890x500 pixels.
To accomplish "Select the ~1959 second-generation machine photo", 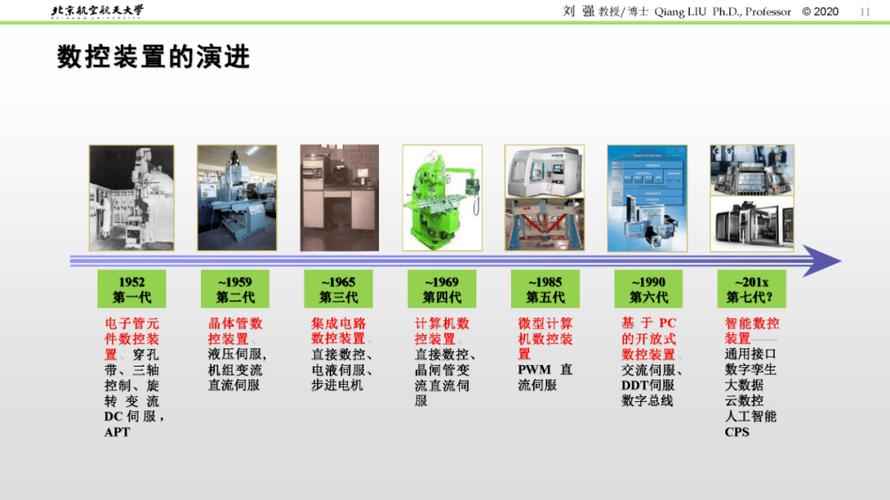I will pos(237,197).
